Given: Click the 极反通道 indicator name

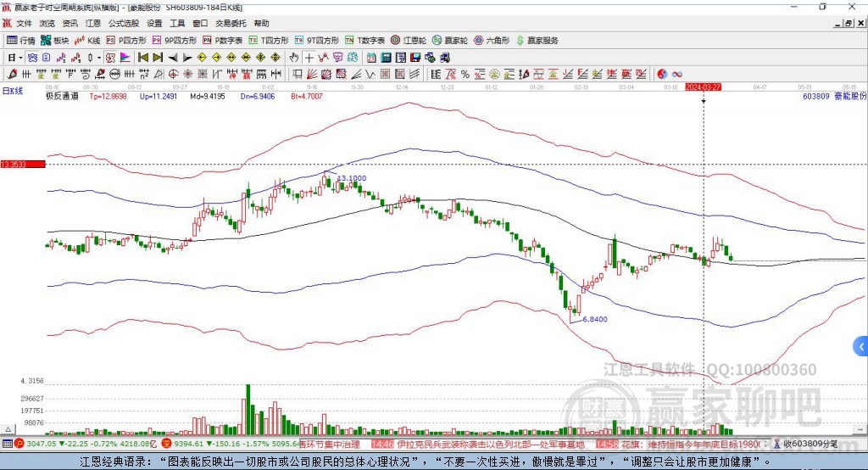Looking at the screenshot, I should [x=62, y=97].
